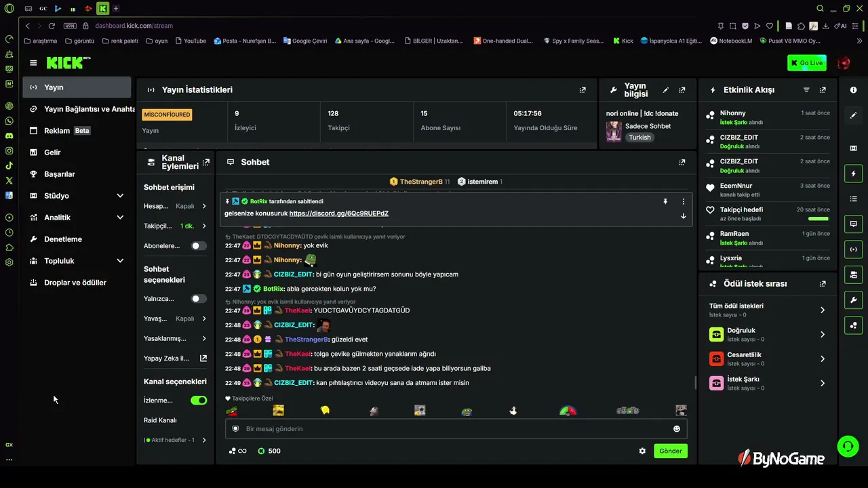Open the discord.gg invite link

(339, 213)
